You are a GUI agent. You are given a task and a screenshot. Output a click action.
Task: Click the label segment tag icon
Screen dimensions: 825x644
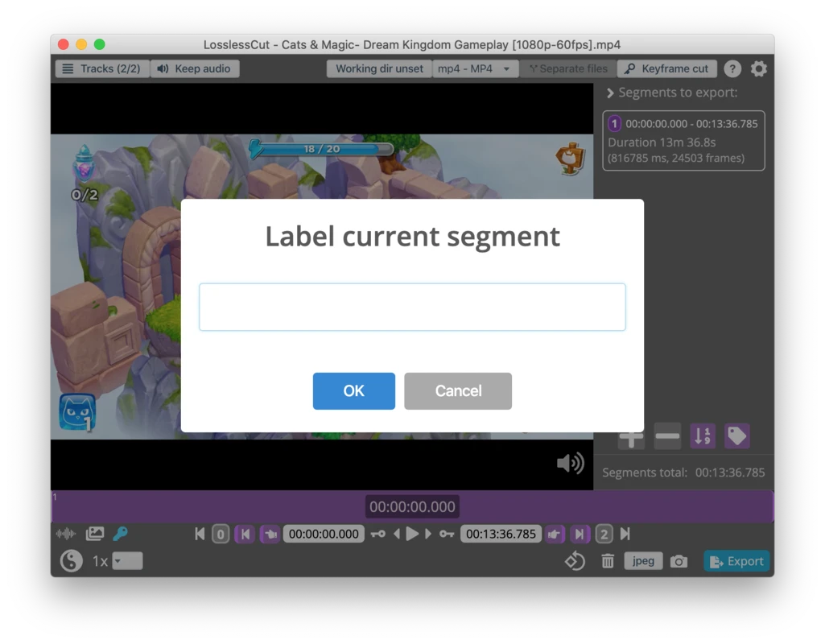click(737, 436)
